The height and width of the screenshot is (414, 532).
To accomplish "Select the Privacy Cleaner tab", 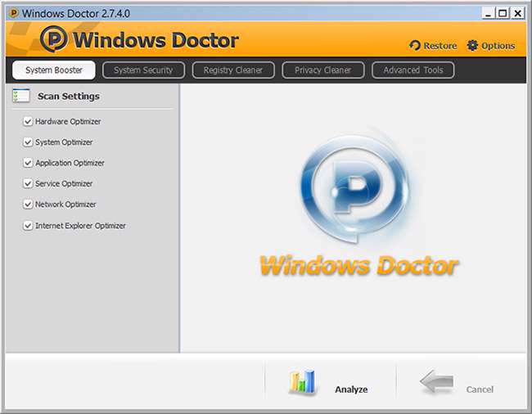I will [322, 70].
